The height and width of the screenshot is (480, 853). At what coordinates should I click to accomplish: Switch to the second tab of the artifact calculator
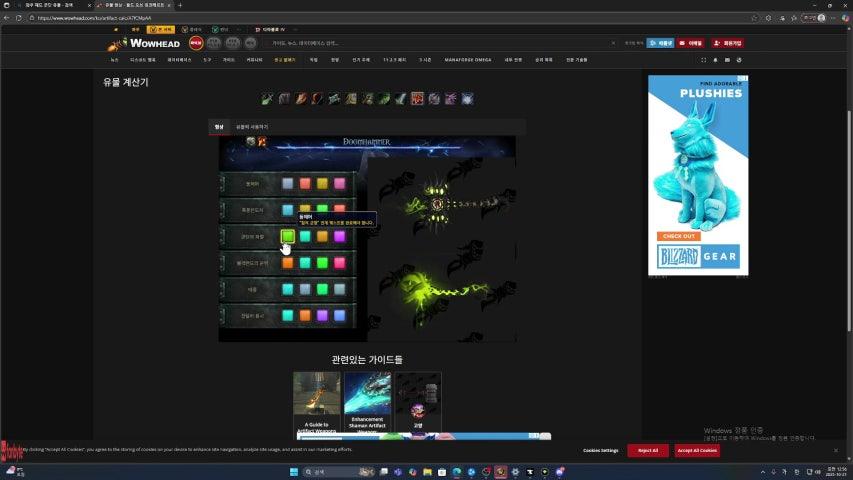coord(251,127)
